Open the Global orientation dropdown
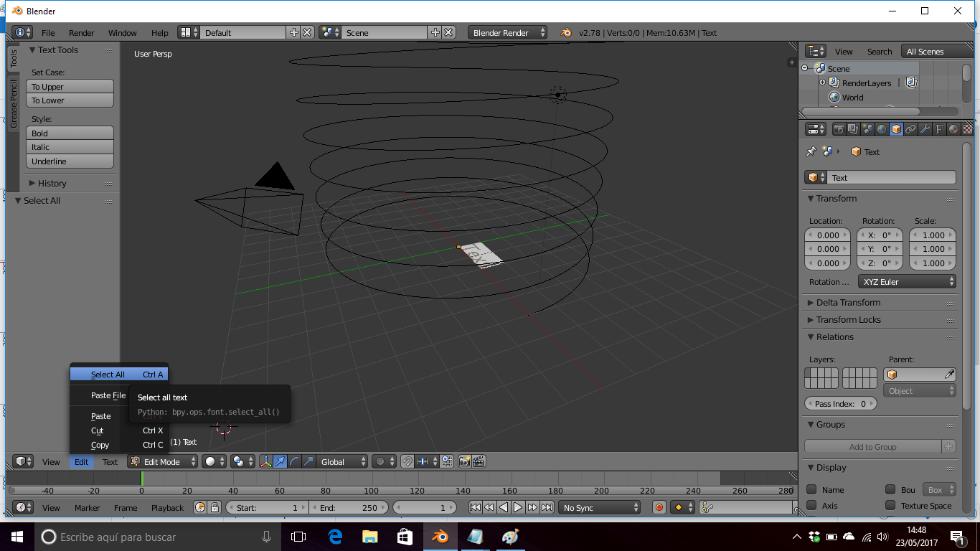Viewport: 980px width, 551px height. click(343, 461)
